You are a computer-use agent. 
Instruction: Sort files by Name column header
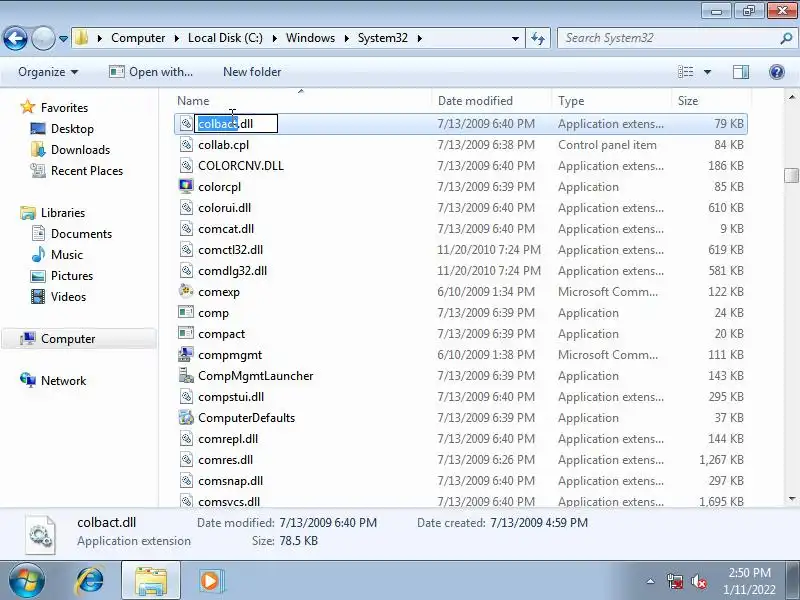click(303, 101)
